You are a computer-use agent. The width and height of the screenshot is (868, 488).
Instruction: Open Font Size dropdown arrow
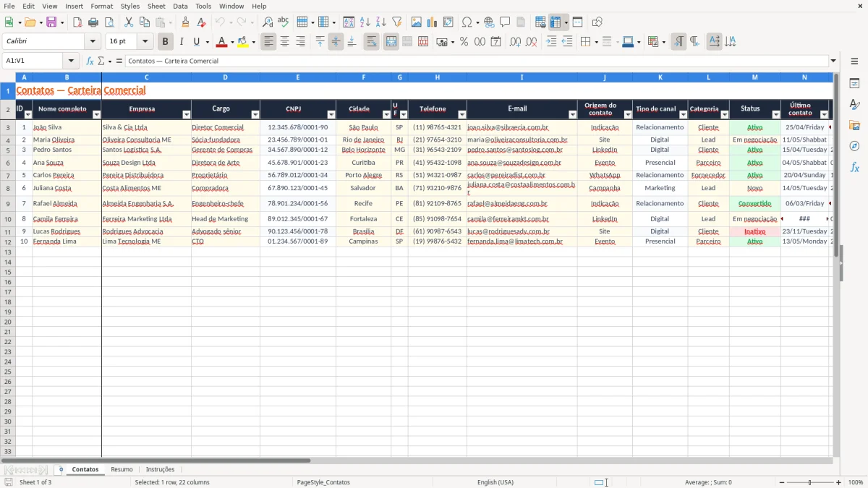(145, 42)
